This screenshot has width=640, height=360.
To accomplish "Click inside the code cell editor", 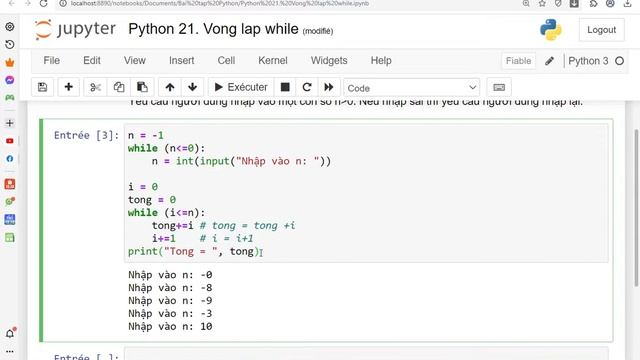I will pyautogui.click(x=366, y=193).
